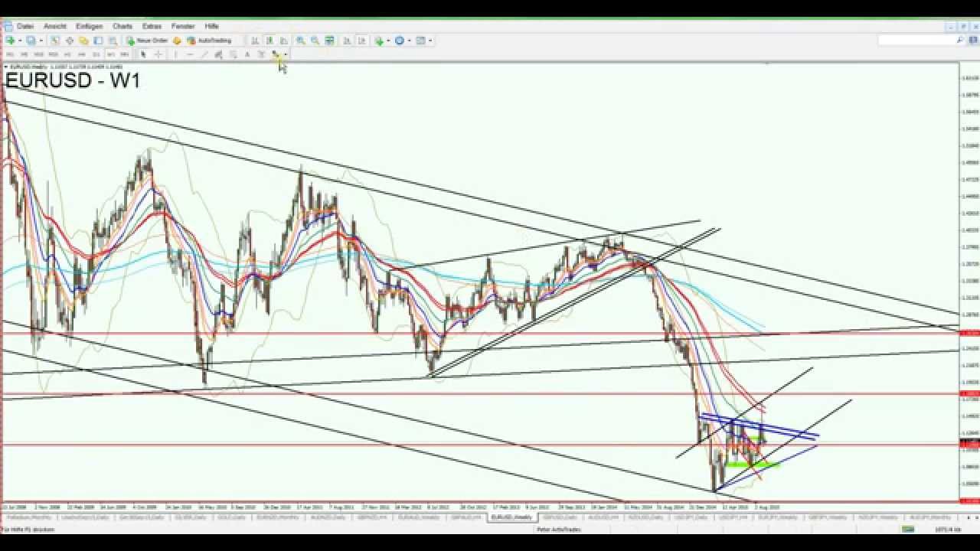Viewport: 980px width, 551px height.
Task: Switch to the M1 timeframe
Action: tap(10, 54)
